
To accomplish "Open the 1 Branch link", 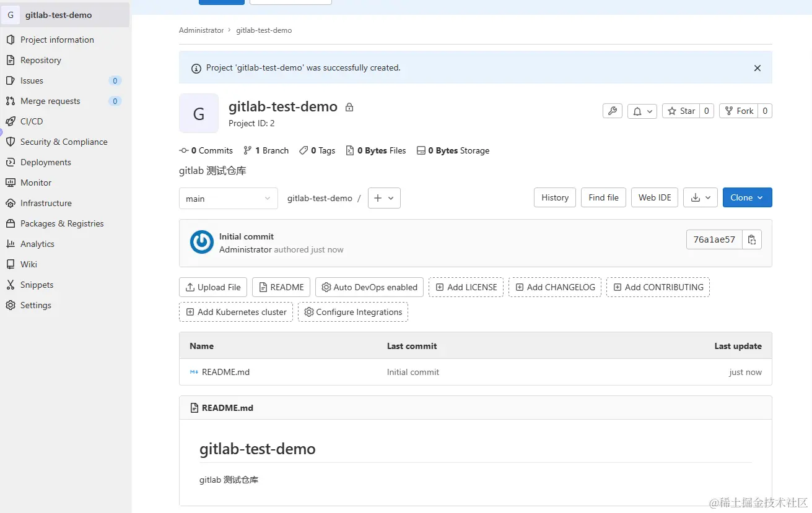I will pyautogui.click(x=266, y=150).
